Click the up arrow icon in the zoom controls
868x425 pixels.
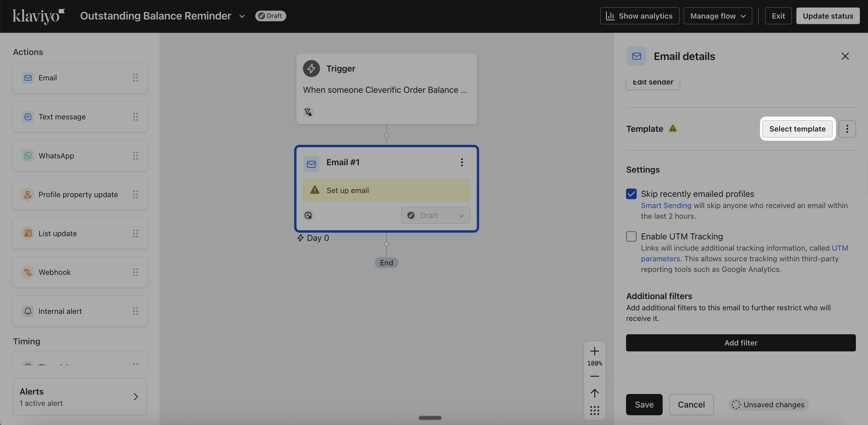click(x=594, y=393)
